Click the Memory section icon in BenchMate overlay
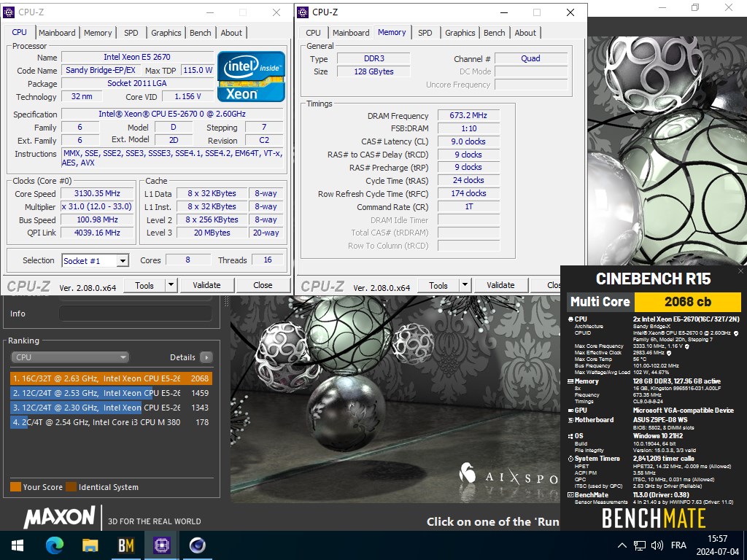This screenshot has width=747, height=560. (570, 381)
